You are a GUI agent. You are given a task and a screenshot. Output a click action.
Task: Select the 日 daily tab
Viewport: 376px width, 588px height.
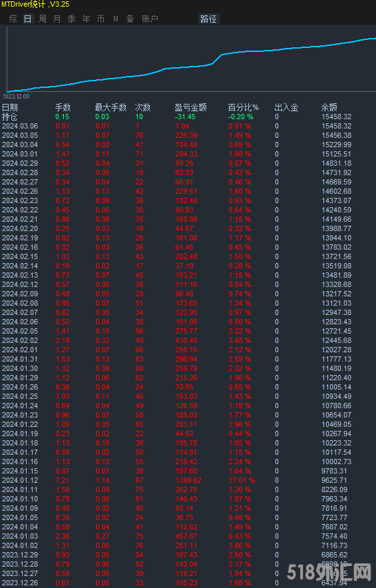tap(28, 19)
